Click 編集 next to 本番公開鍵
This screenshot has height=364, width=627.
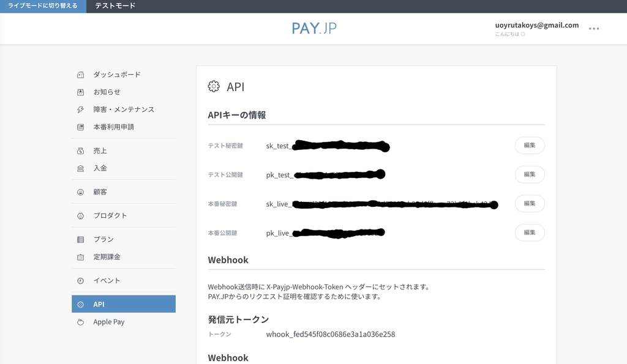click(529, 232)
